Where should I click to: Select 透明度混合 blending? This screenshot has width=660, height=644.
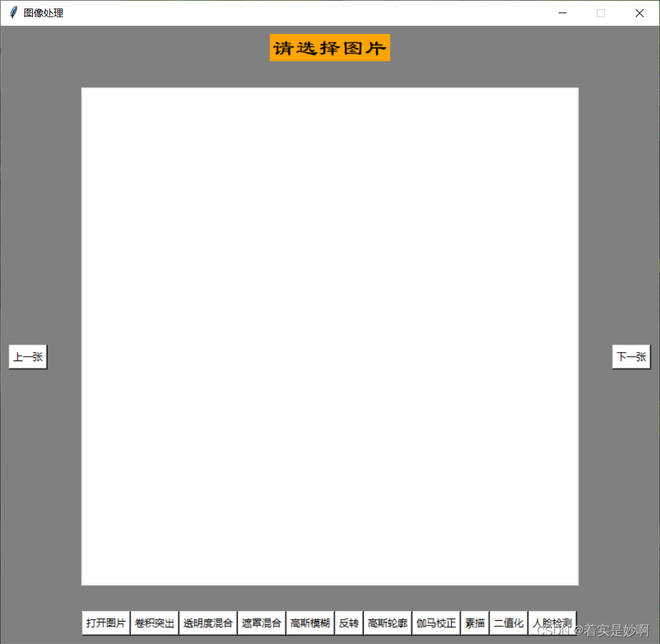208,623
